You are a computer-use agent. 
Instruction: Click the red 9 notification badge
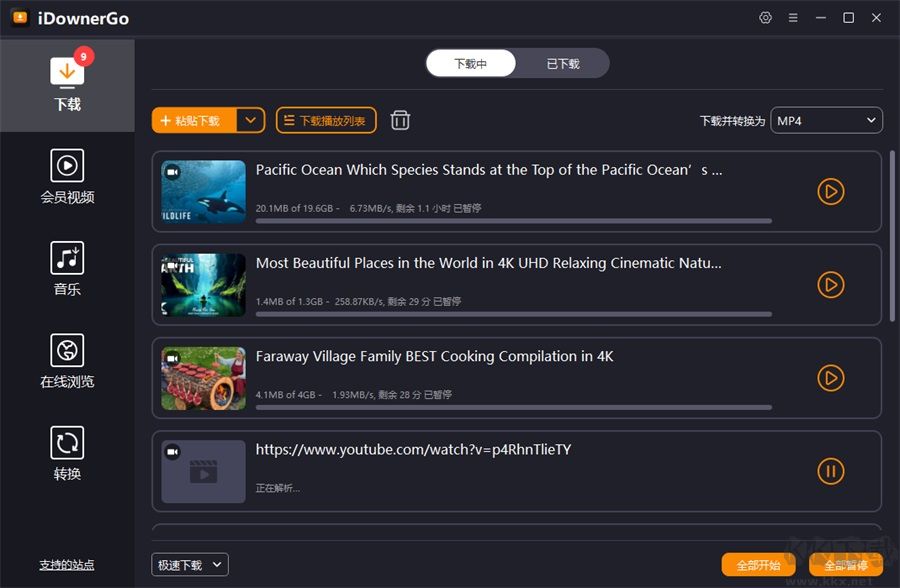[84, 56]
